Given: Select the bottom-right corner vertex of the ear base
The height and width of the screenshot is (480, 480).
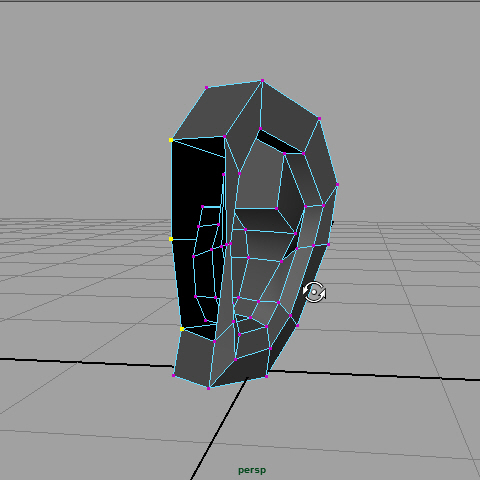Looking at the screenshot, I should pyautogui.click(x=267, y=377).
